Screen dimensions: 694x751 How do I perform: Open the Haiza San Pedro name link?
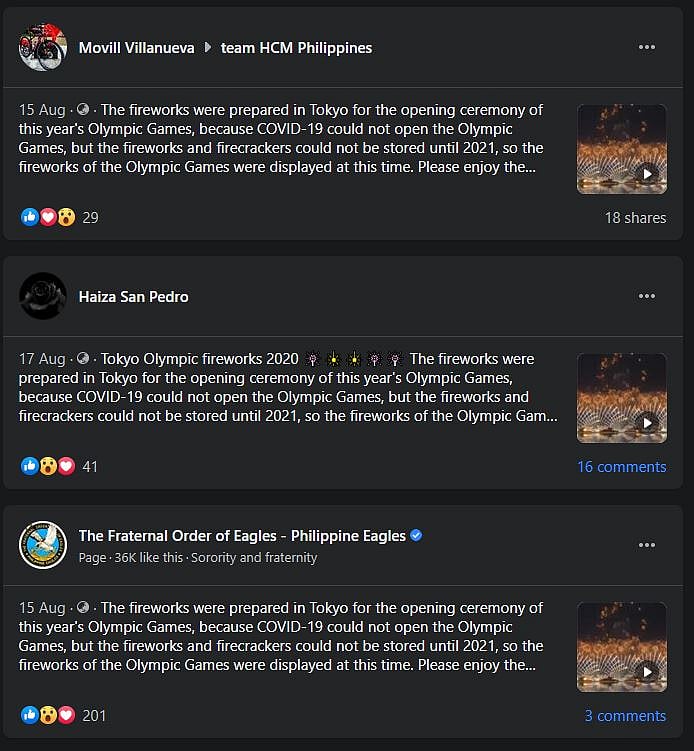[134, 297]
